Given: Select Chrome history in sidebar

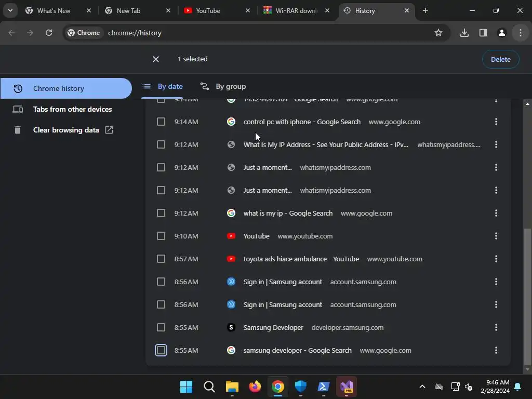Looking at the screenshot, I should coord(66,88).
